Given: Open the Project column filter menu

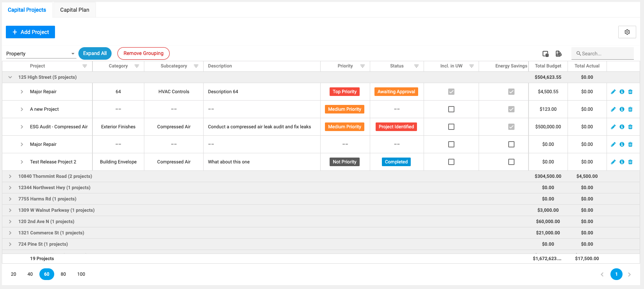Looking at the screenshot, I should 85,66.
